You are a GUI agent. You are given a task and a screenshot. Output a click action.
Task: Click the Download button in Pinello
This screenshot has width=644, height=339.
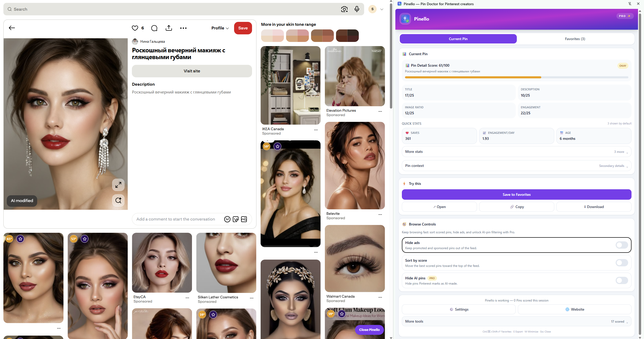coord(594,207)
